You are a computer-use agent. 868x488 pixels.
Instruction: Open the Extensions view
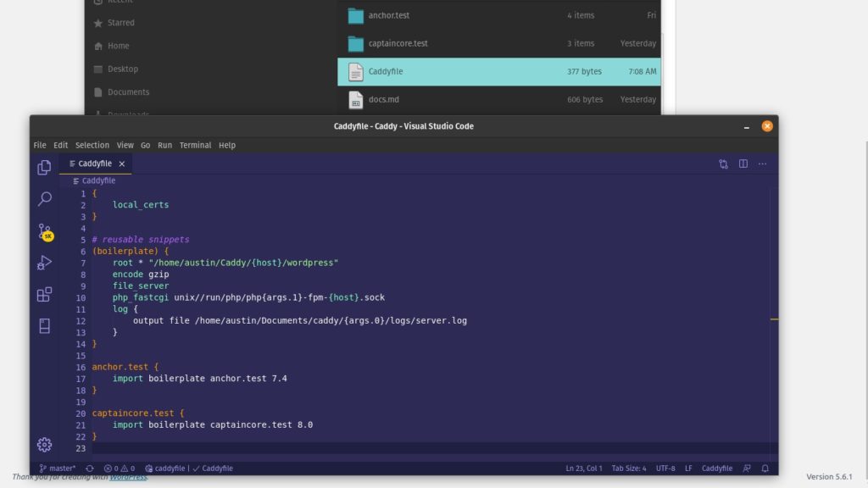click(x=44, y=294)
